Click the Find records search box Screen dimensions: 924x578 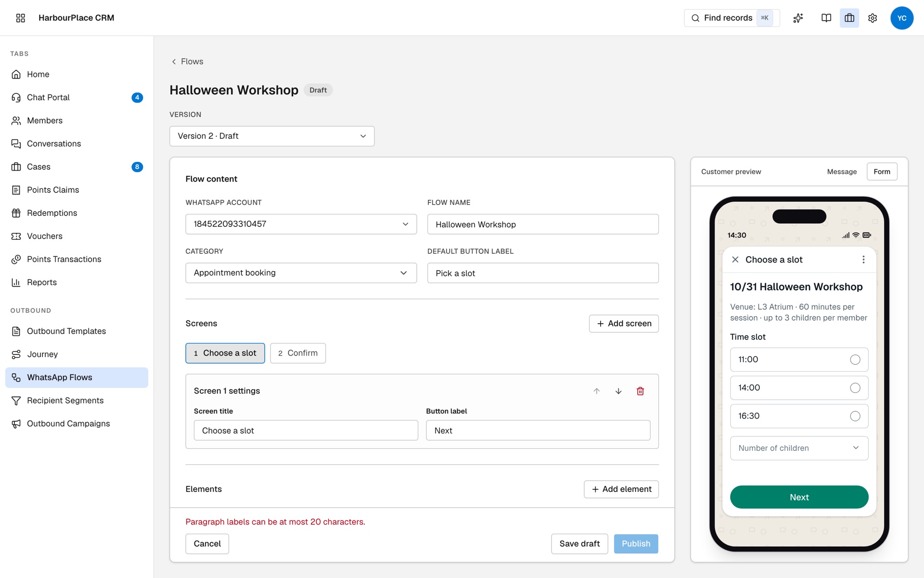click(x=731, y=18)
